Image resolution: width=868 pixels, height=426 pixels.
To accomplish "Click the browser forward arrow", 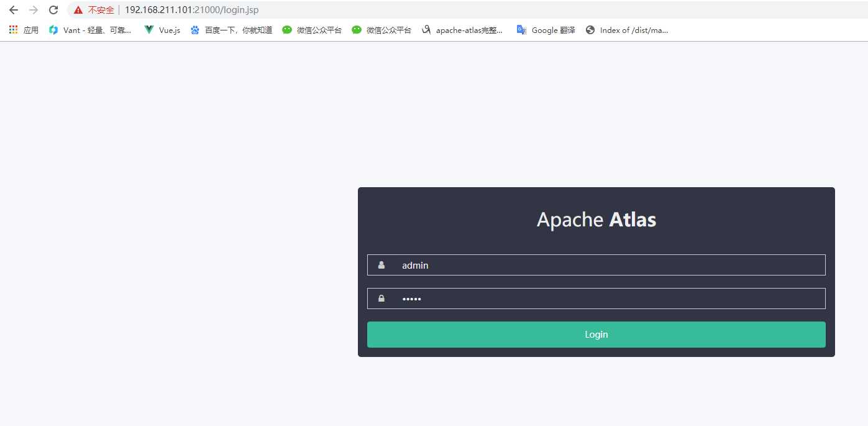I will point(34,10).
